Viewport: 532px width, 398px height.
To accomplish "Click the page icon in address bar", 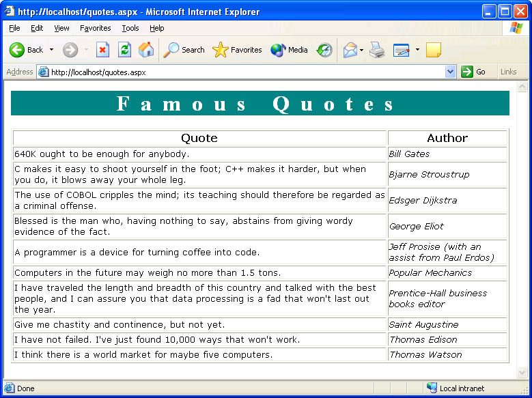I will [x=44, y=72].
